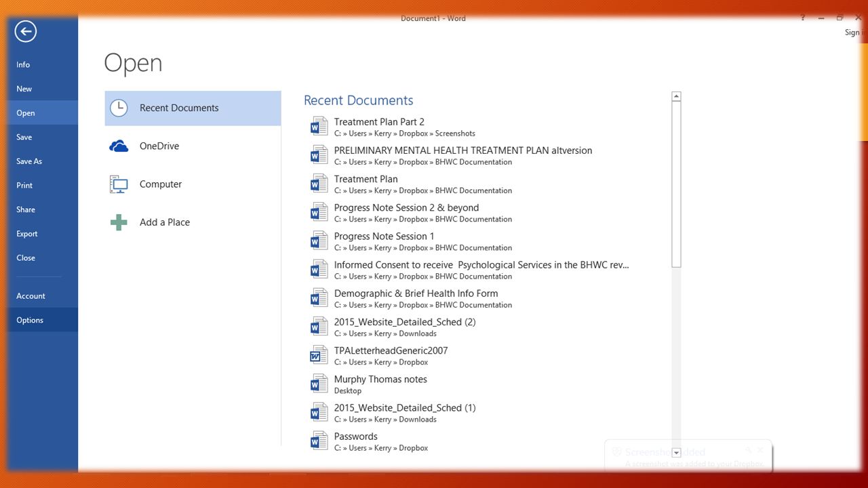Select New in the backstage menu

pos(43,89)
